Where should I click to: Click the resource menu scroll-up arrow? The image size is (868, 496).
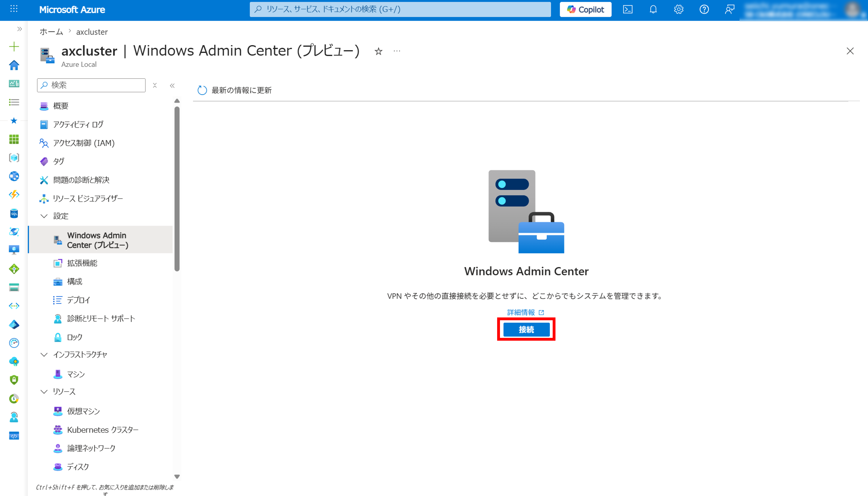[177, 101]
